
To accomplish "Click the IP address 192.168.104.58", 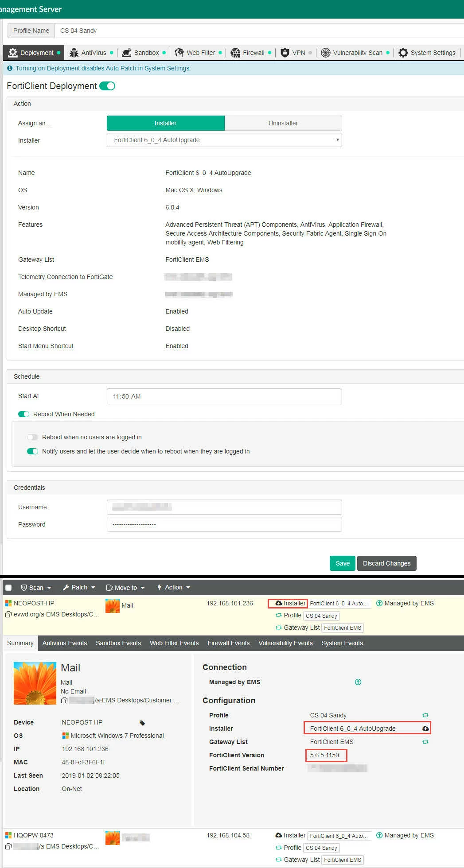I will (x=228, y=835).
